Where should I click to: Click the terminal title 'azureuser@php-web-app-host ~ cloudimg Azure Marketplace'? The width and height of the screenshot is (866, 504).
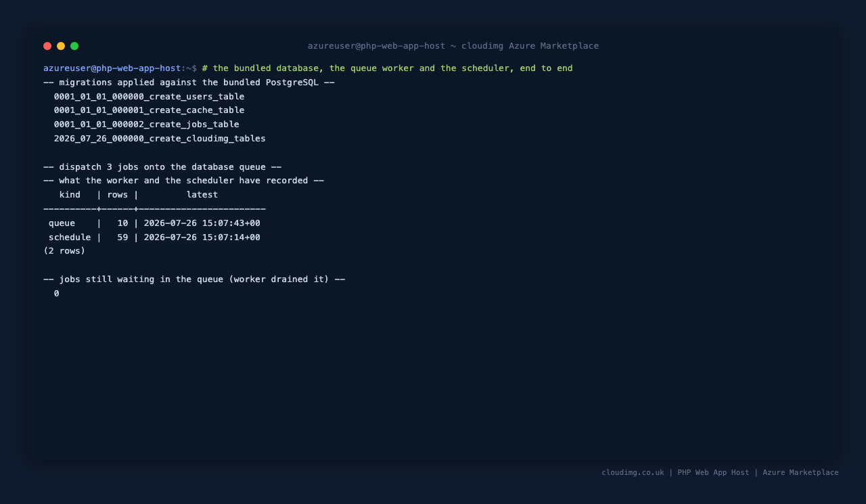click(x=453, y=46)
